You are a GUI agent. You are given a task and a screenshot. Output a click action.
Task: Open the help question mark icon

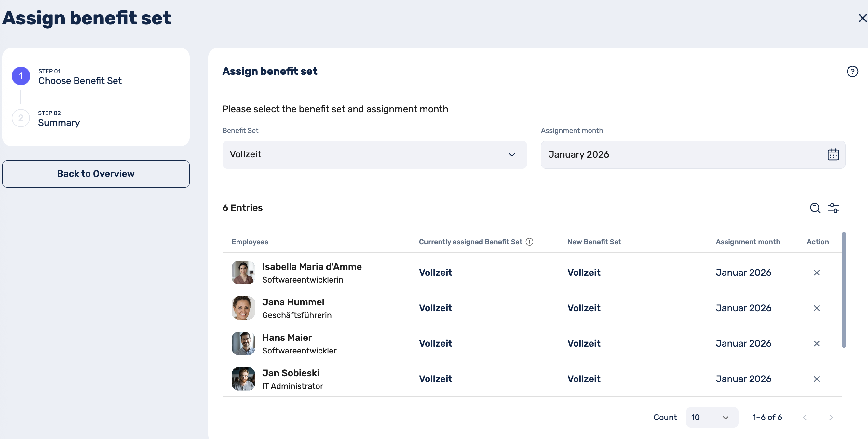pyautogui.click(x=852, y=72)
